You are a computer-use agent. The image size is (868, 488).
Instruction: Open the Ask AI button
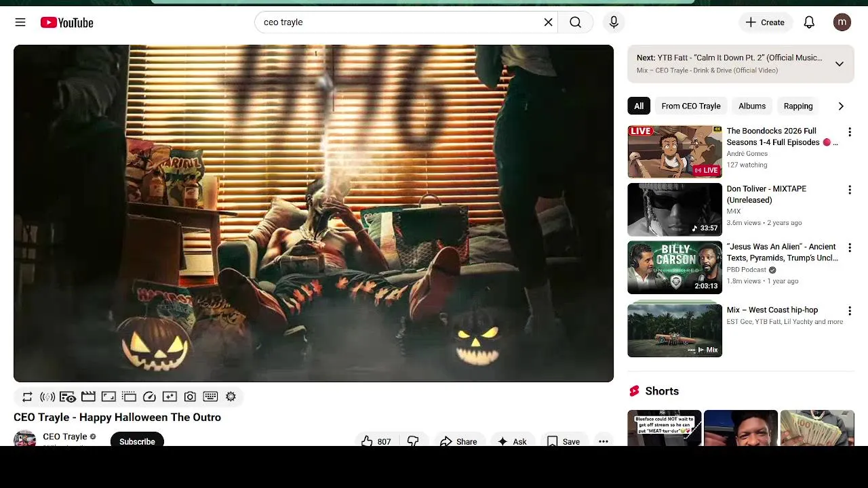[x=512, y=441]
